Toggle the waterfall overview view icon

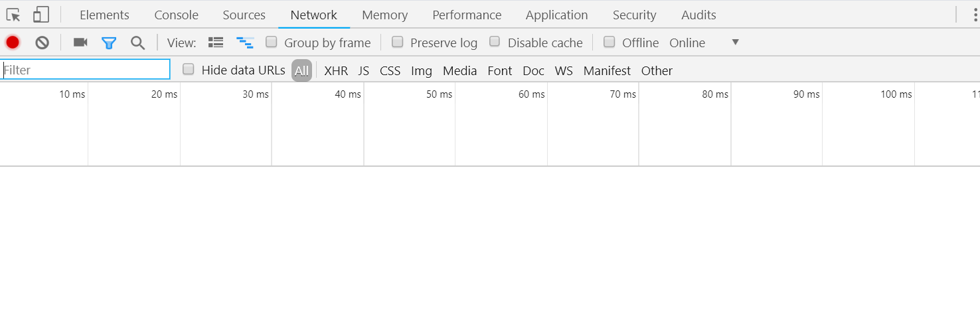tap(246, 43)
